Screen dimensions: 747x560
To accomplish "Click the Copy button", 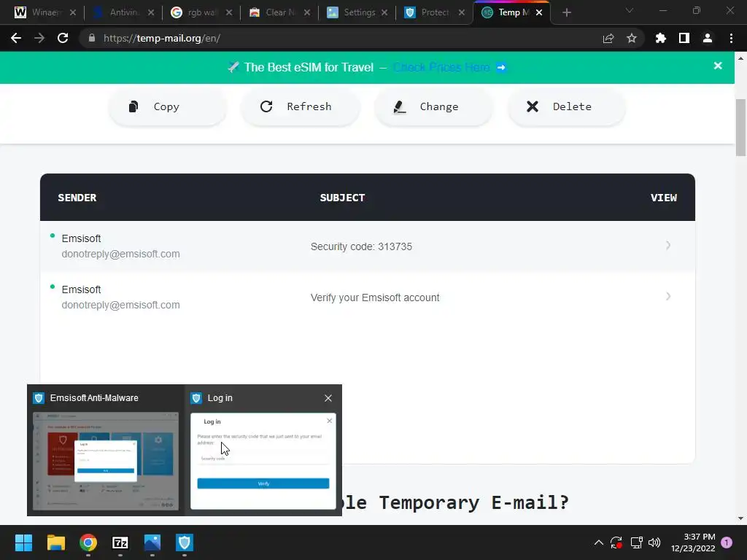I will (168, 106).
